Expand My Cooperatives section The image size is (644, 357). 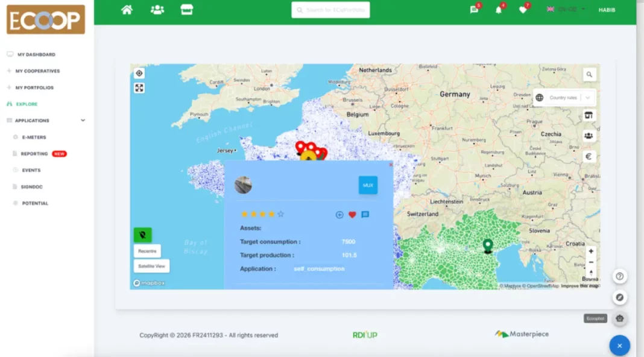(x=37, y=71)
